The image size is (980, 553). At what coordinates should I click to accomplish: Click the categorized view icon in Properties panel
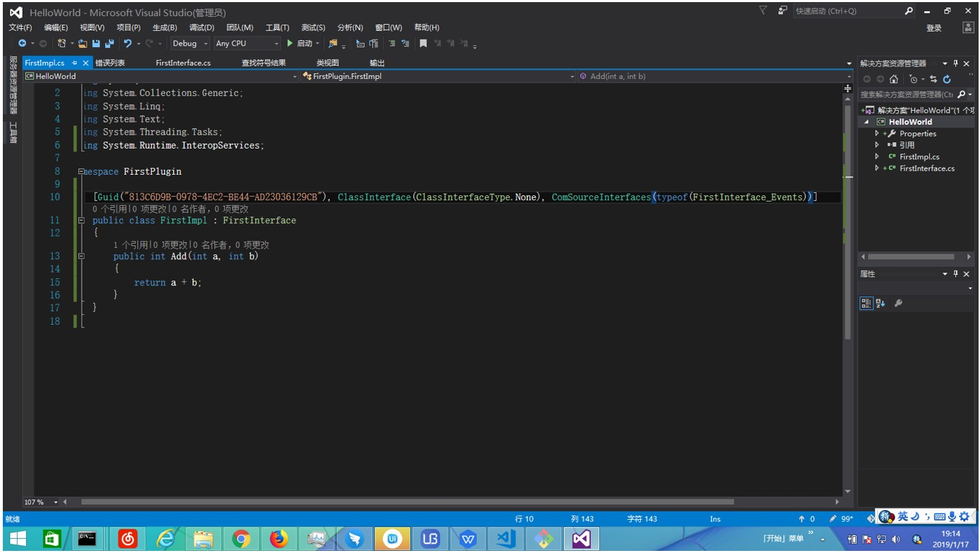(866, 304)
